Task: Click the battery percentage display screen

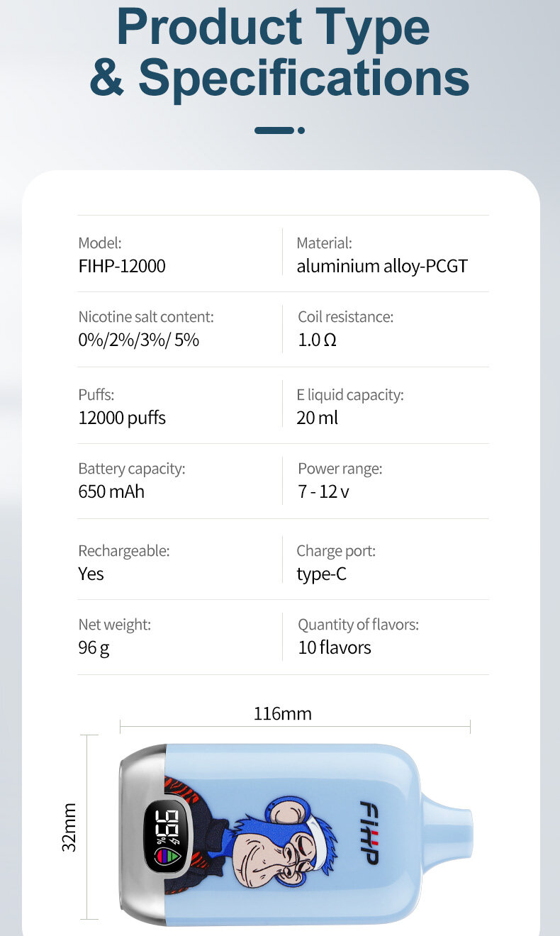Action: 167,836
